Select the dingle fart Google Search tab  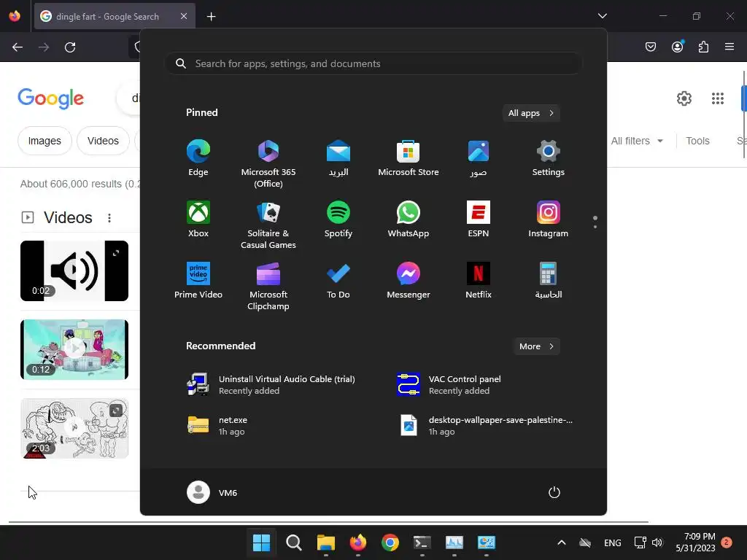115,16
